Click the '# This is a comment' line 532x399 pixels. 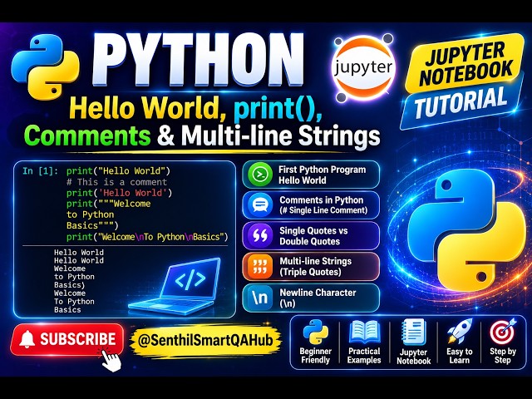(116, 182)
